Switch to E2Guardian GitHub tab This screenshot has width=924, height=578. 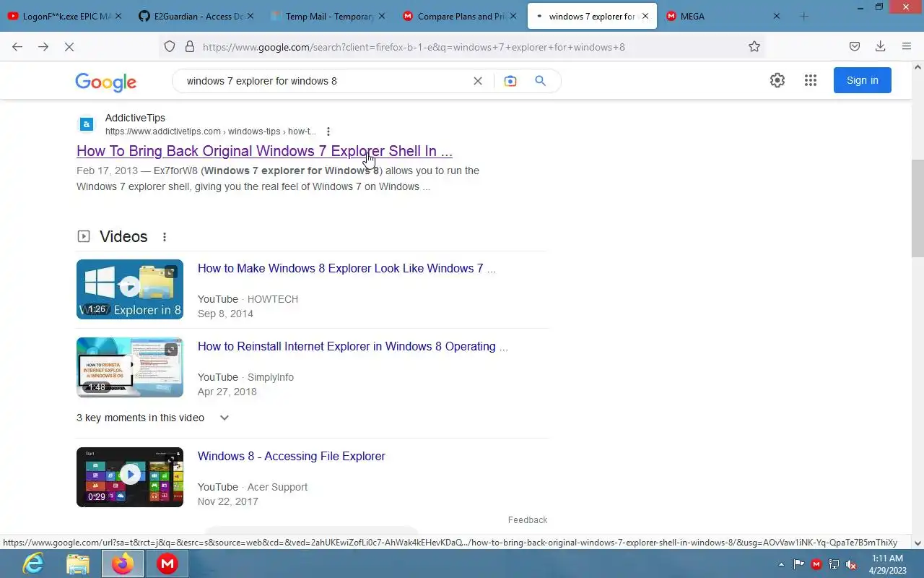pyautogui.click(x=198, y=16)
